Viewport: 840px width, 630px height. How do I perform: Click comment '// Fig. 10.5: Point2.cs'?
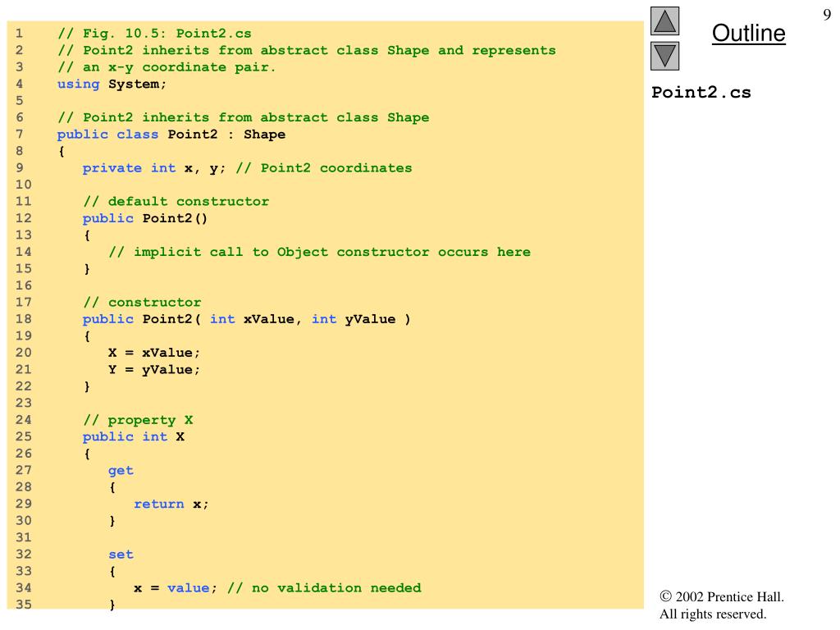[x=154, y=33]
